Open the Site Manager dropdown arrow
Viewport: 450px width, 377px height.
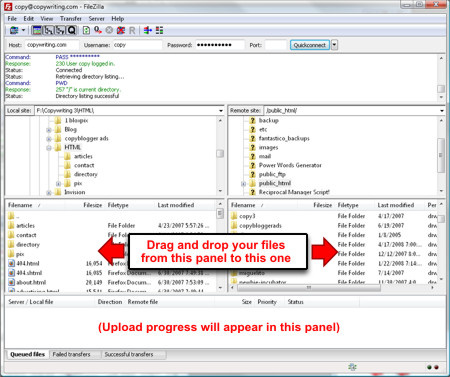[x=23, y=30]
